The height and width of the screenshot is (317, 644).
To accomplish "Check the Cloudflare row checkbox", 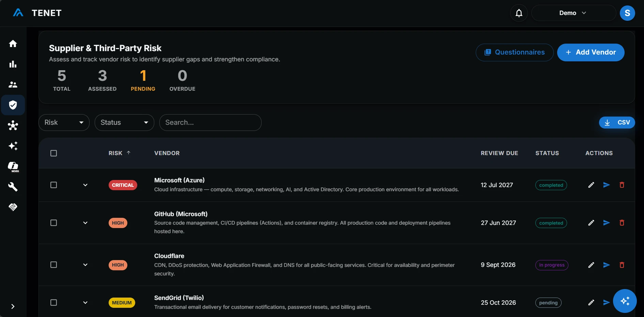I will tap(53, 265).
